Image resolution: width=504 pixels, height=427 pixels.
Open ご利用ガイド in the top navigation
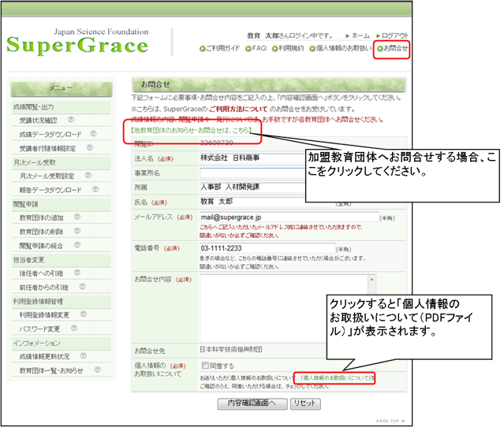click(222, 49)
